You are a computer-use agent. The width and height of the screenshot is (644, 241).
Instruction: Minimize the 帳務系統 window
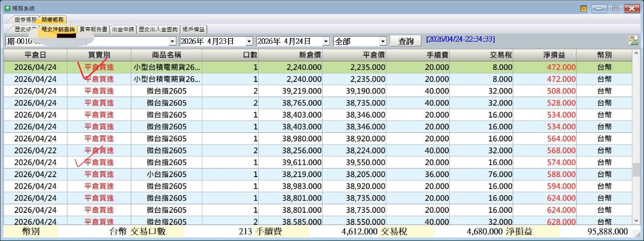click(x=599, y=8)
